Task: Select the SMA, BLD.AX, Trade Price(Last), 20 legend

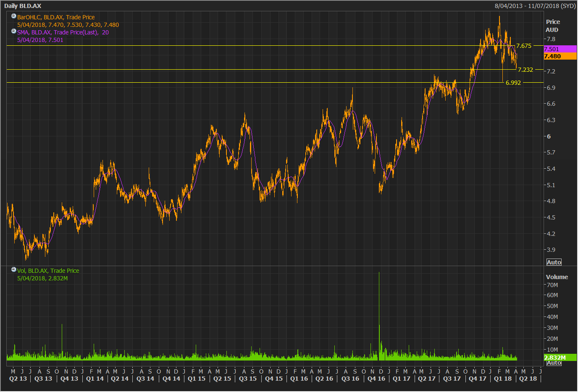Action: (x=63, y=32)
